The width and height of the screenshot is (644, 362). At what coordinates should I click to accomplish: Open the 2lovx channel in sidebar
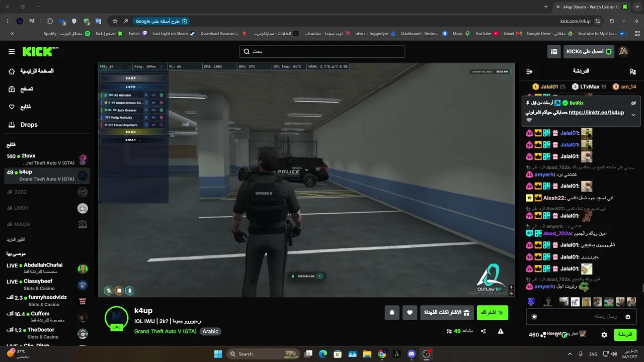coord(47,159)
